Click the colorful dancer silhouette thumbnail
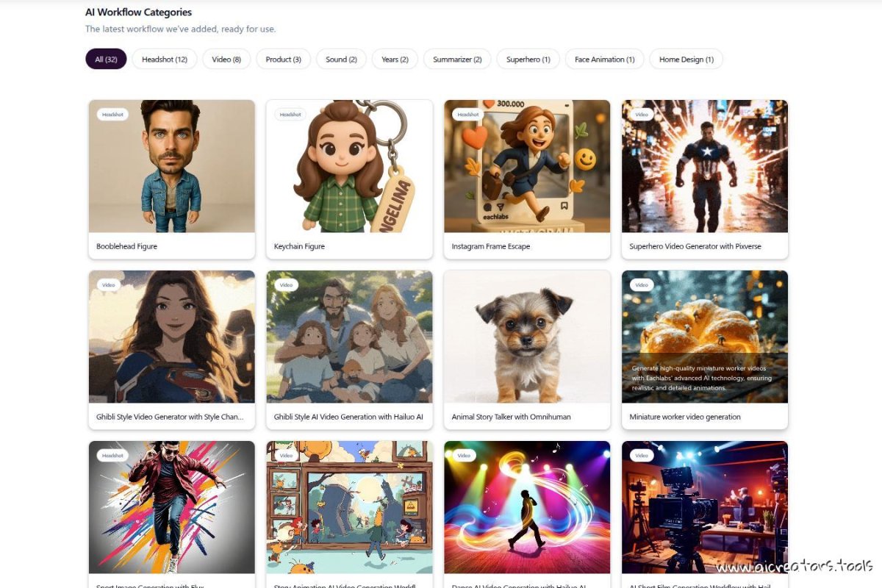This screenshot has height=588, width=882. [527, 507]
